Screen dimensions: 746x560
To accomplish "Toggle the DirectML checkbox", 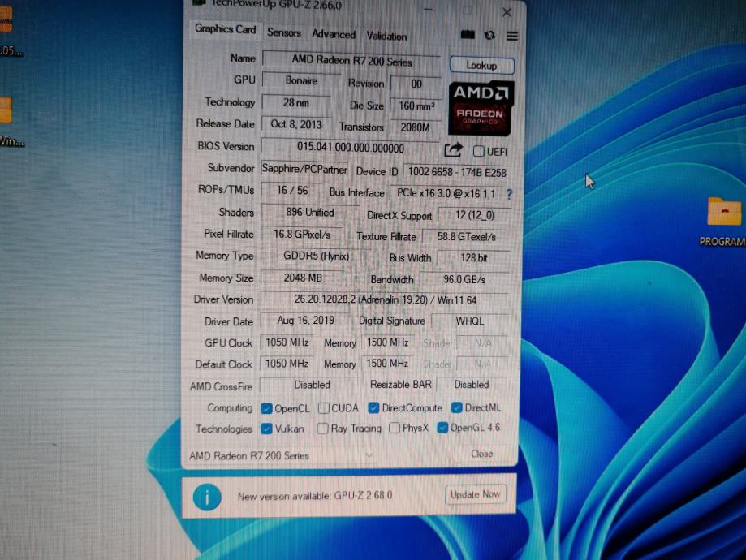I will (457, 407).
